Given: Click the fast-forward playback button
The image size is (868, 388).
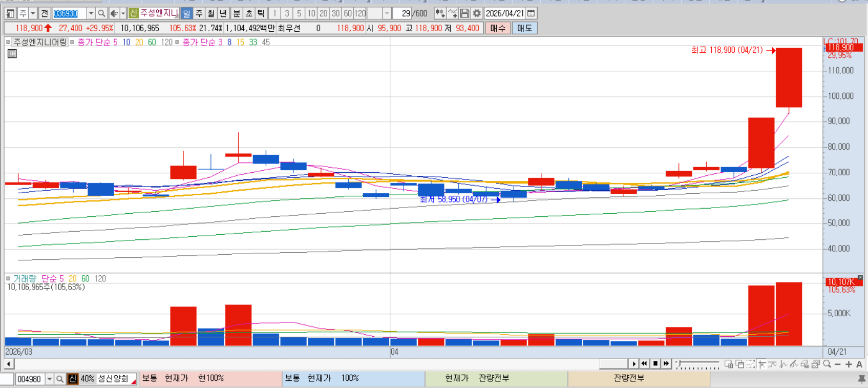Looking at the screenshot, I should click(x=666, y=364).
